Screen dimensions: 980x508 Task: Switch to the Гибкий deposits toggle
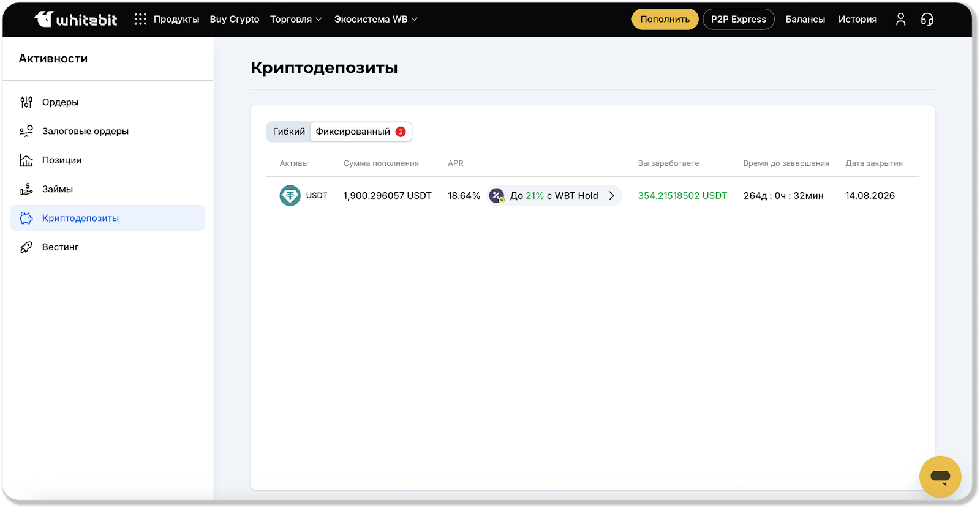click(288, 132)
